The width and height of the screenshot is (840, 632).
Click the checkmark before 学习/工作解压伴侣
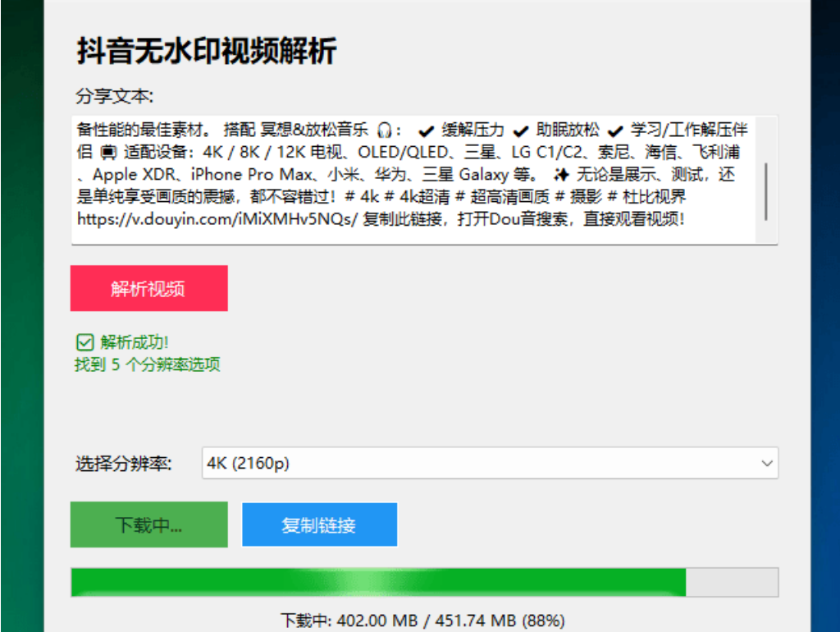pyautogui.click(x=615, y=131)
